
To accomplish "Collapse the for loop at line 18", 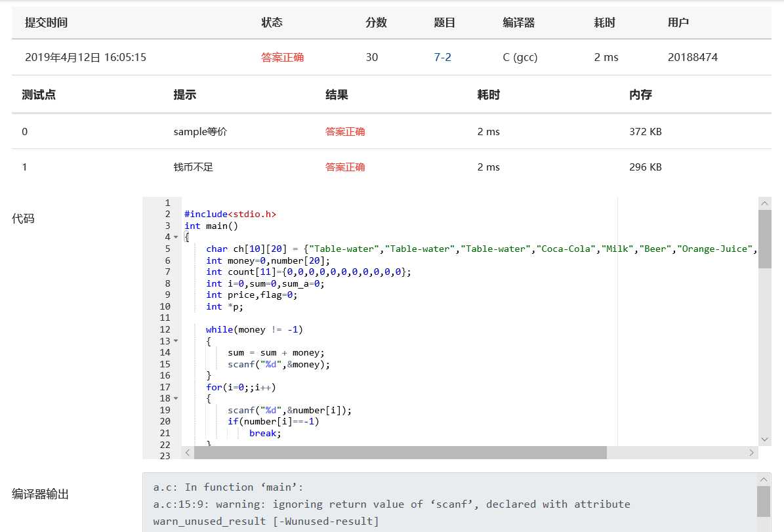I will [x=176, y=398].
